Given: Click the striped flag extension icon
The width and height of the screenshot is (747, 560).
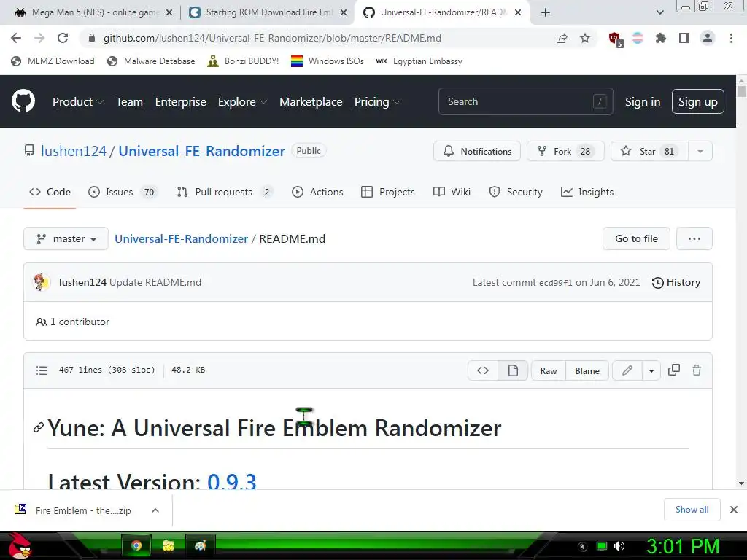Looking at the screenshot, I should click(x=638, y=38).
